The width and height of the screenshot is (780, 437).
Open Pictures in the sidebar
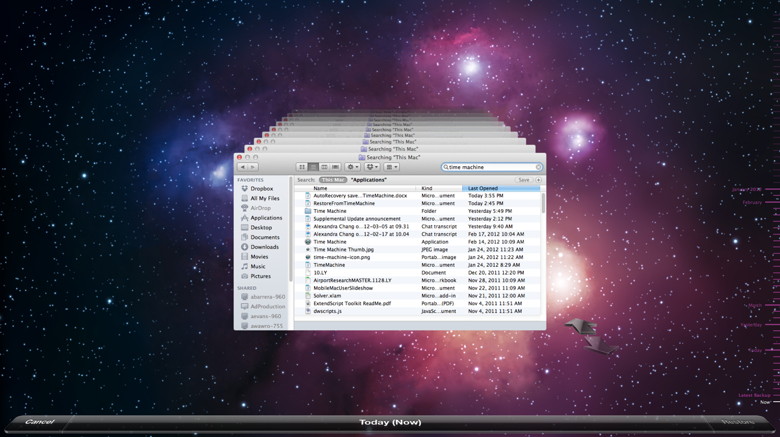262,276
